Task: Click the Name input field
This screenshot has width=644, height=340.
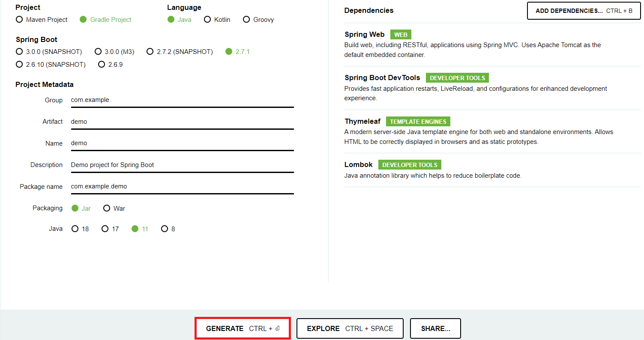Action: pyautogui.click(x=182, y=143)
